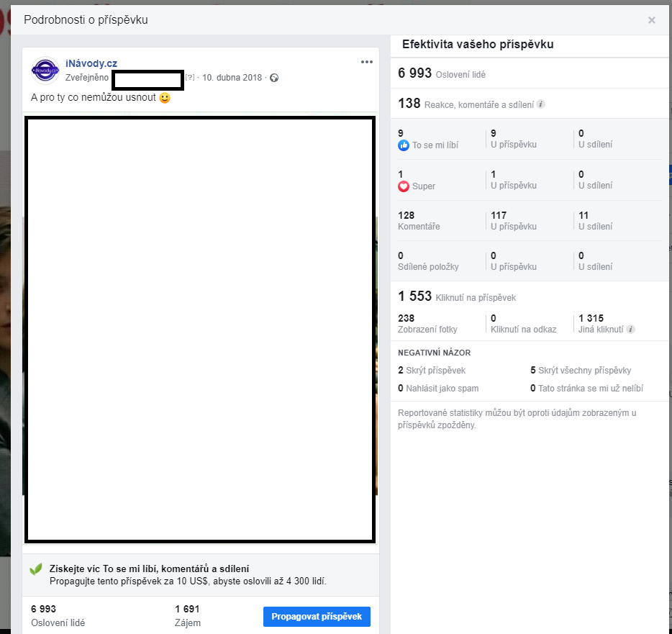672x634 pixels.
Task: Open the post date 10. dubna 2018
Action: coord(232,78)
